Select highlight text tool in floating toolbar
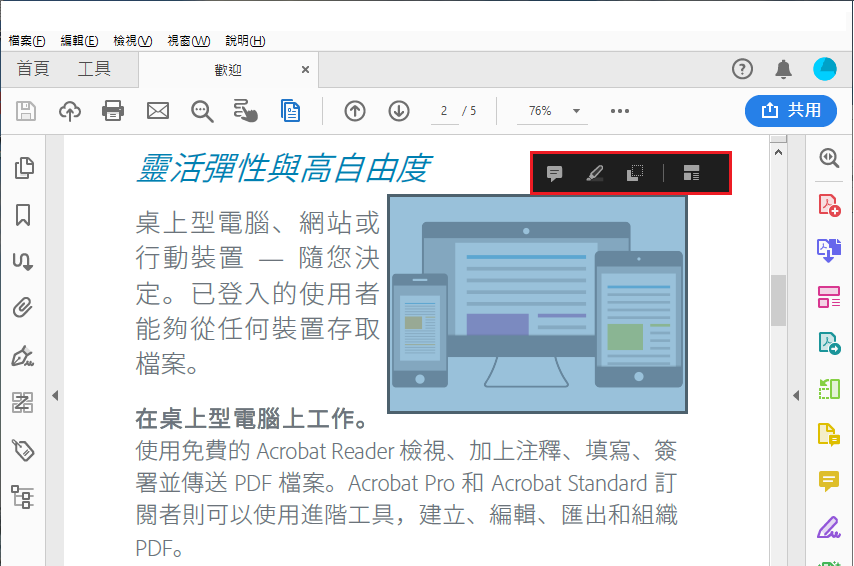The height and width of the screenshot is (566, 854). (x=595, y=174)
